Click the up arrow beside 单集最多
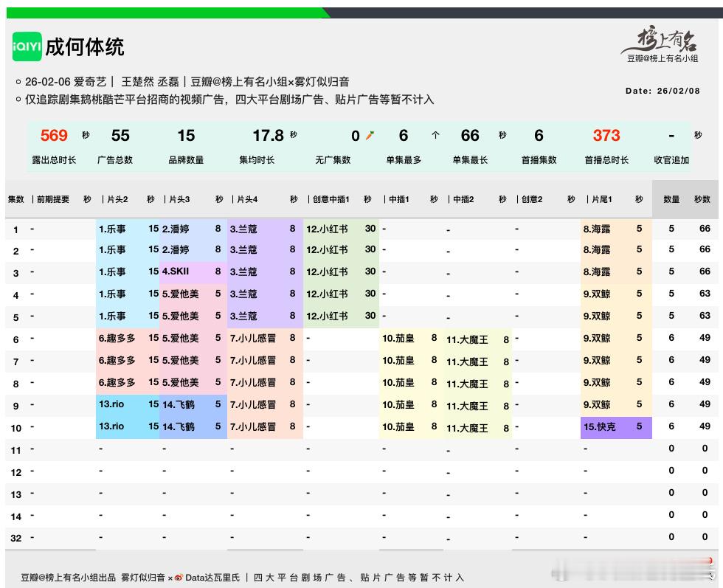Screen dimensions: 723x588 coord(435,135)
